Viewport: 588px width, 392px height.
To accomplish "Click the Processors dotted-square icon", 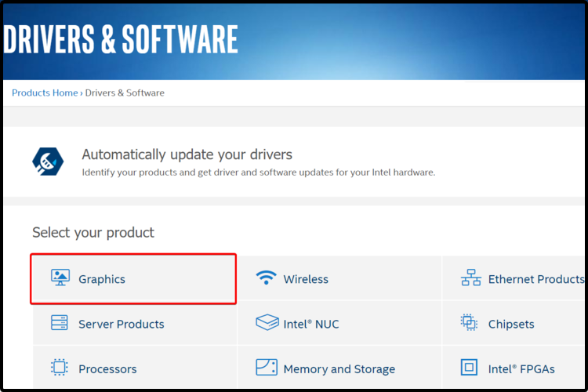I will tap(60, 367).
